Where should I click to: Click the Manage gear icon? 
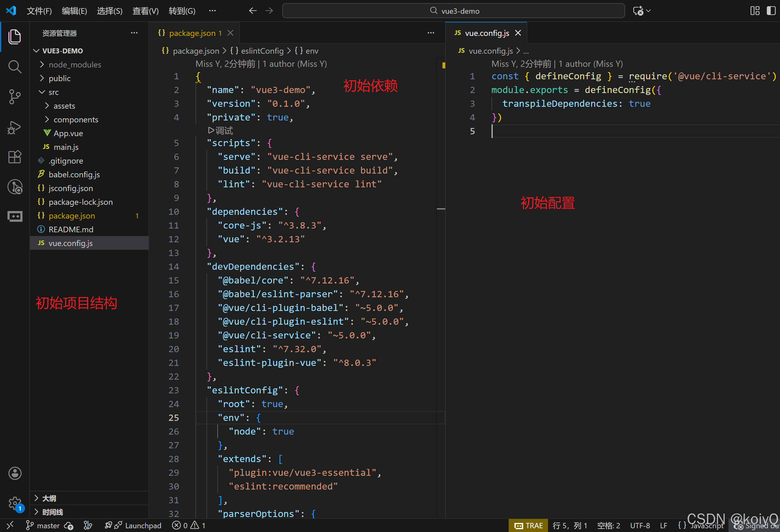click(14, 502)
